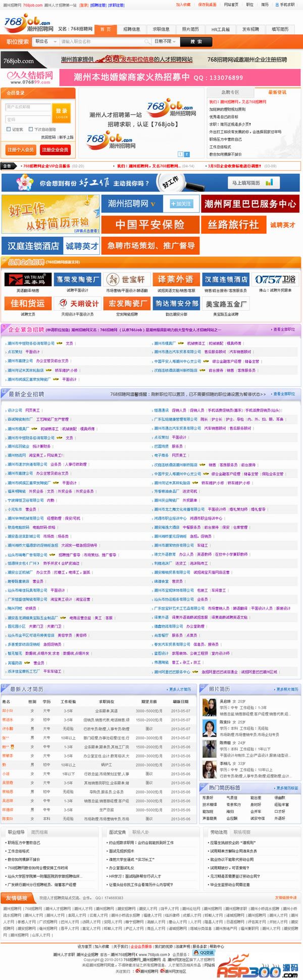303x980 pixels.
Task: Click the 久久结婚网 banner logo
Action: 29,77
